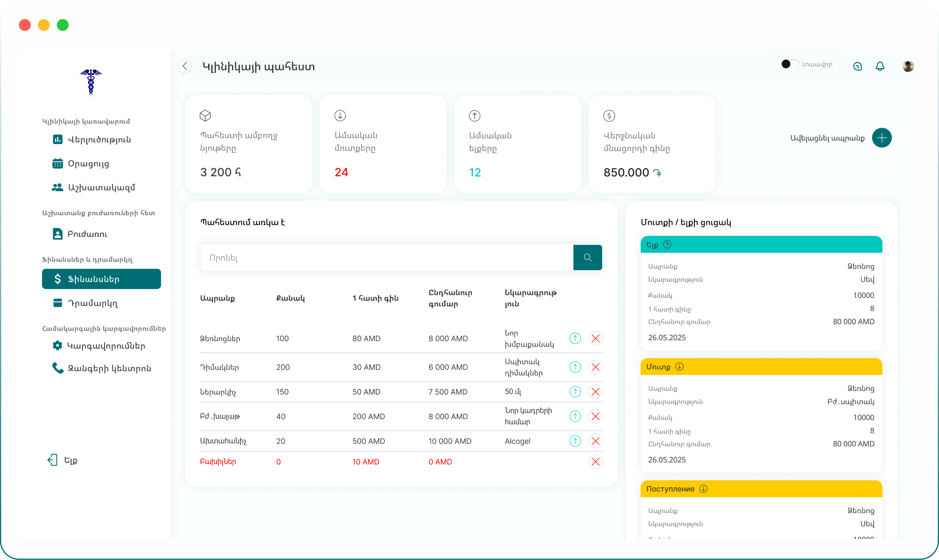
Task: Click the up-arrow icon for Ախտահանիչ row
Action: point(575,441)
